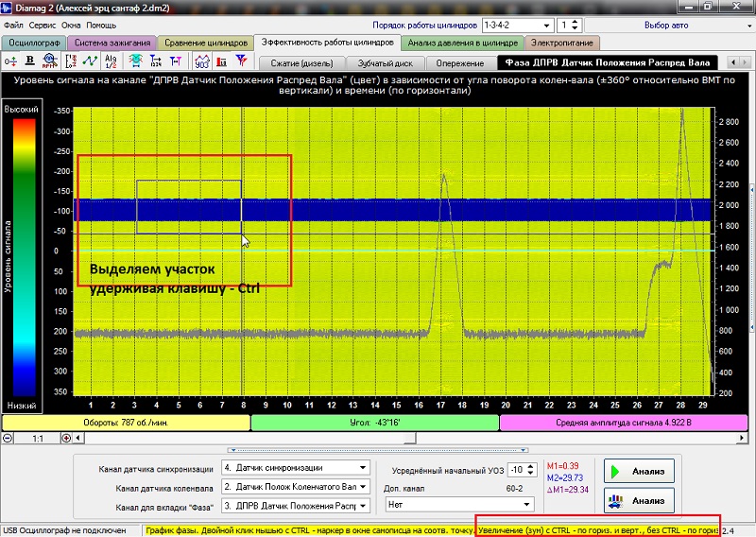Switch to the Сравнение цилиндров tab

[x=206, y=43]
